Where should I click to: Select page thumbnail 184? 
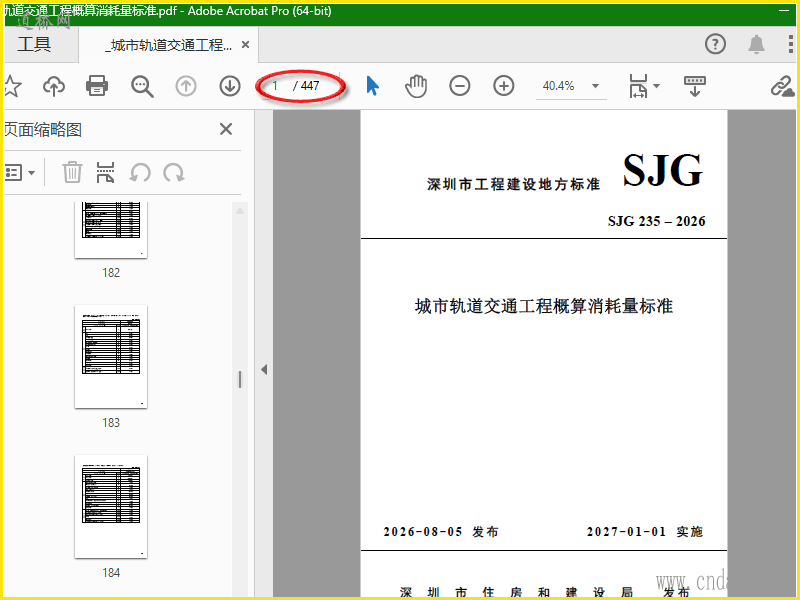111,507
